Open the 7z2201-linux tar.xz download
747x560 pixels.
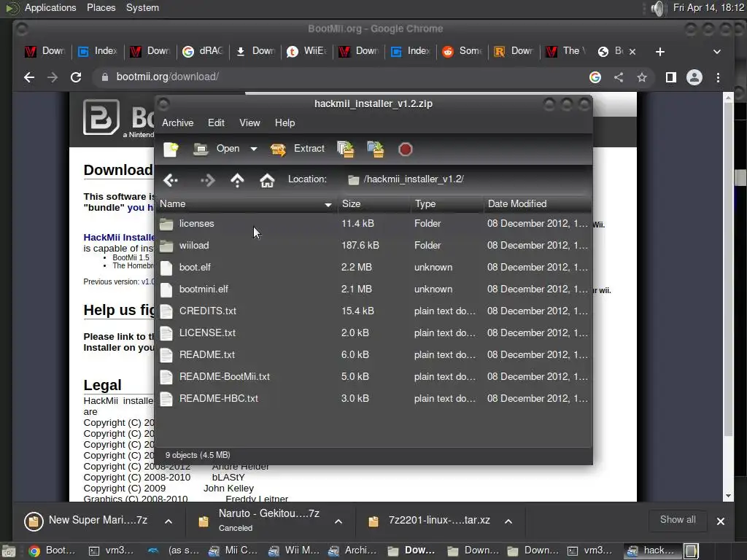430,521
